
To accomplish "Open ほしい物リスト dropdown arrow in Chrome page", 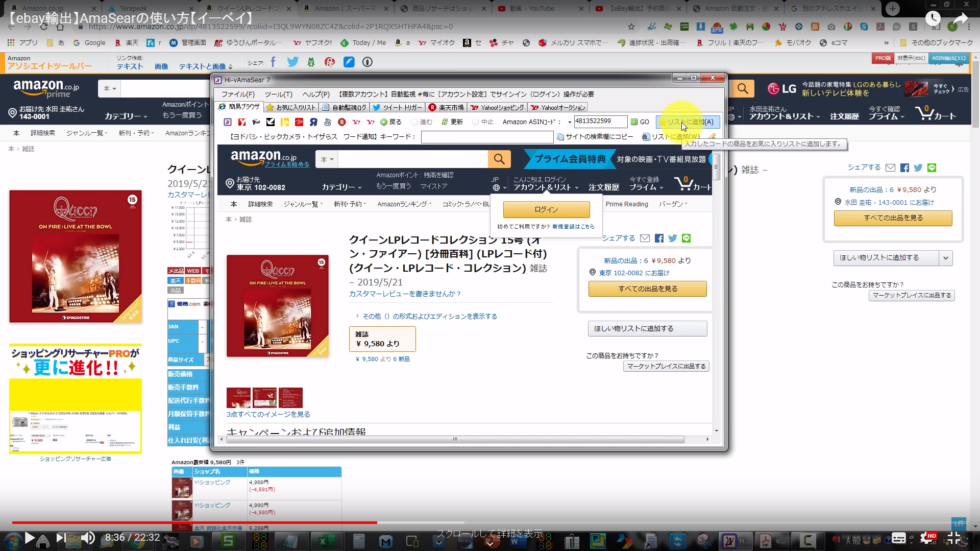I will (946, 258).
